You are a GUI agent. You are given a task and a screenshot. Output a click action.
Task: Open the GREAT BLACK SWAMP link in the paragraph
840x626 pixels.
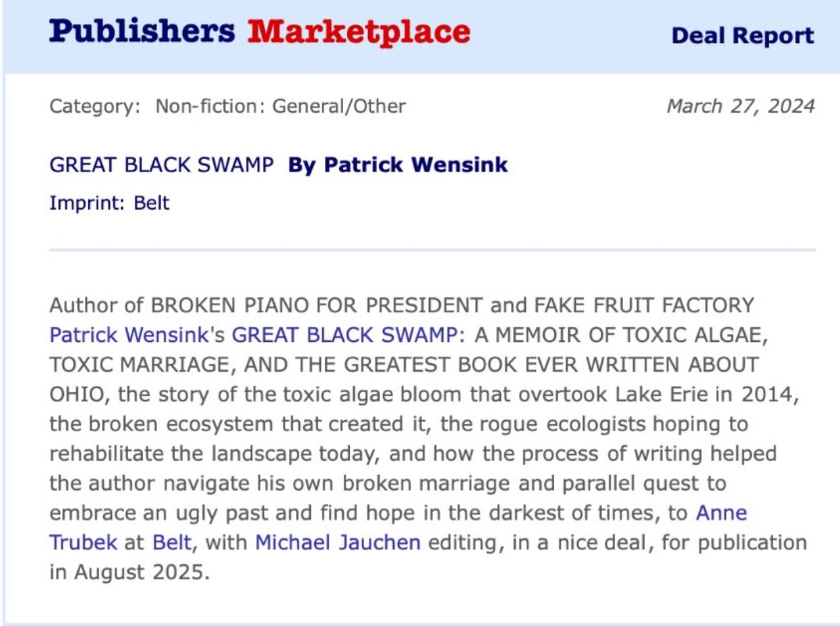point(345,335)
